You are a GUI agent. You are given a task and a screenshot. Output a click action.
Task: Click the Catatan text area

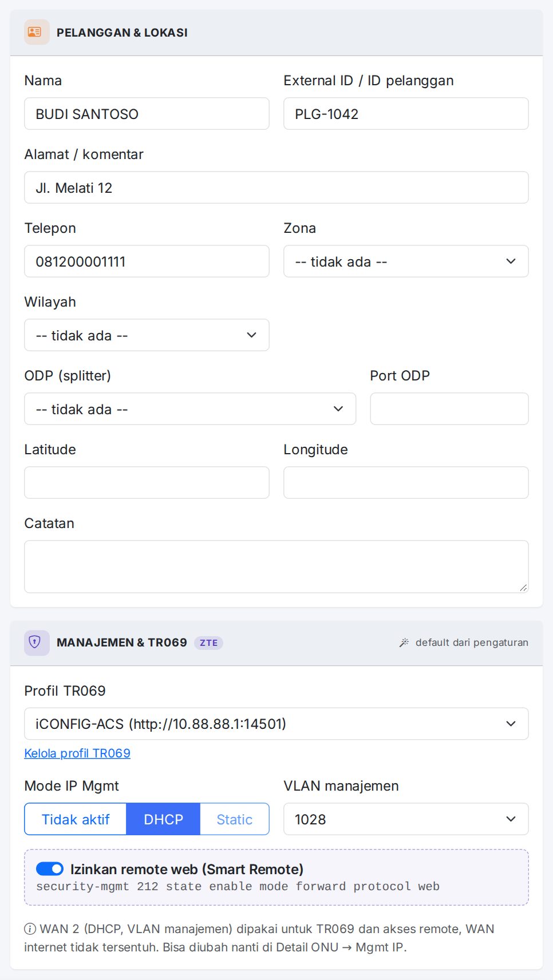click(x=276, y=566)
